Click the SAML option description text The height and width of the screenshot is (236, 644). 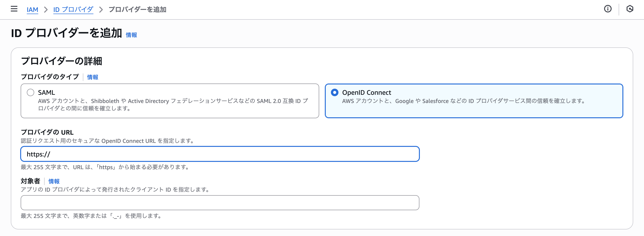[172, 104]
